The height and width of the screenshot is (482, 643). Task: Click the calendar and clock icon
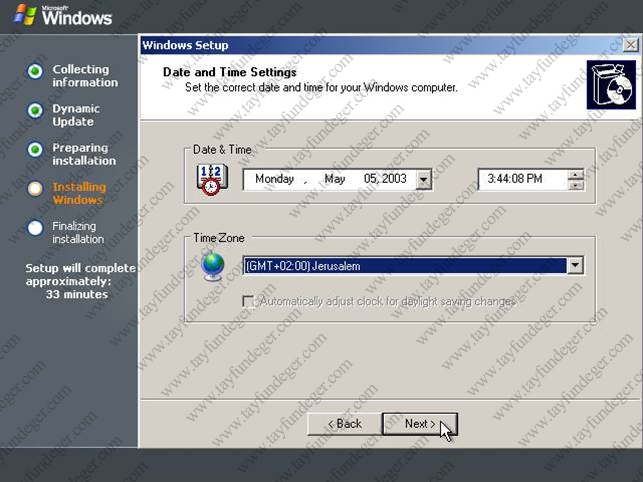point(212,179)
